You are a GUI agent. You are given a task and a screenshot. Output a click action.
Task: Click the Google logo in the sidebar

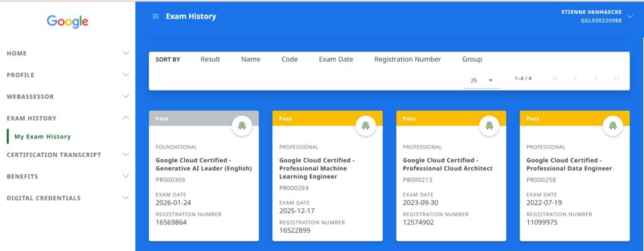tap(67, 22)
